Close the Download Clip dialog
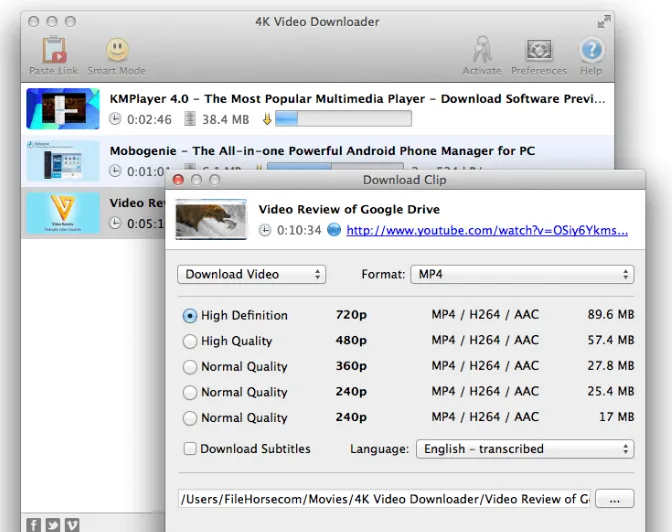Viewport: 672px width, 532px height. pos(178,180)
